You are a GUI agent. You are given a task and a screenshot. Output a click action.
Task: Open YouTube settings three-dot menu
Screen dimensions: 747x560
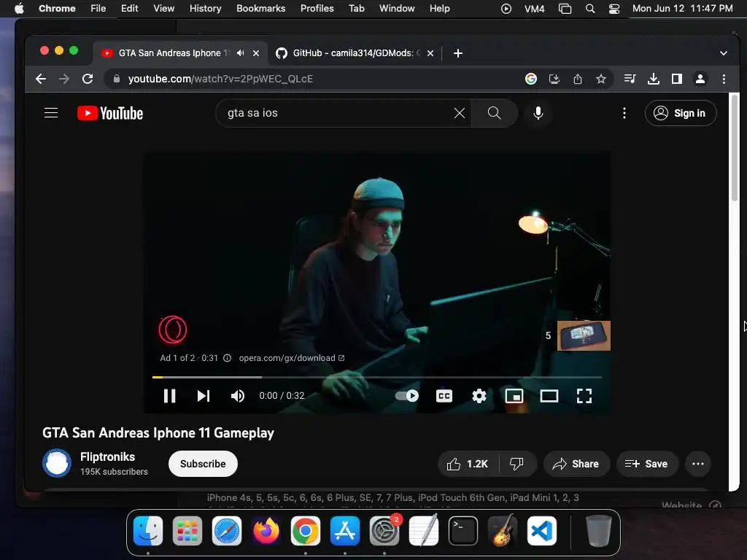tap(624, 113)
